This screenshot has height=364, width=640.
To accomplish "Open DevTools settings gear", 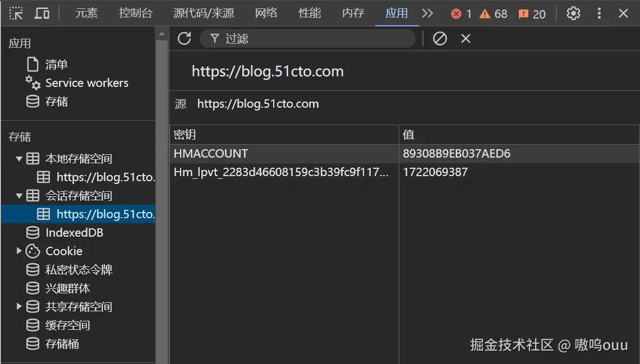I will pos(573,13).
